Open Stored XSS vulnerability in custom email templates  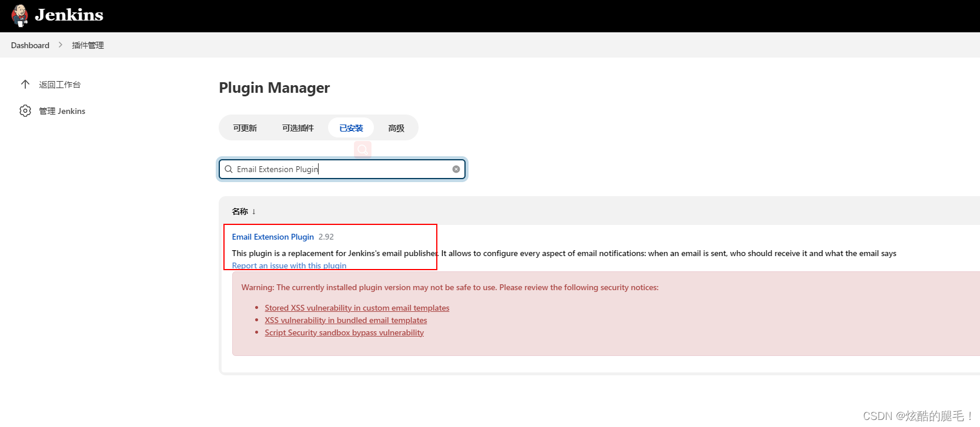point(357,308)
